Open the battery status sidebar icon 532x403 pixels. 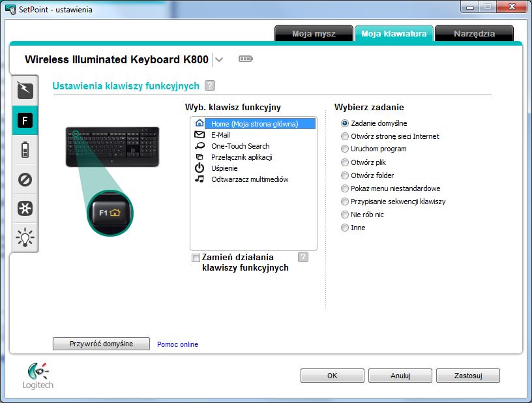[25, 149]
